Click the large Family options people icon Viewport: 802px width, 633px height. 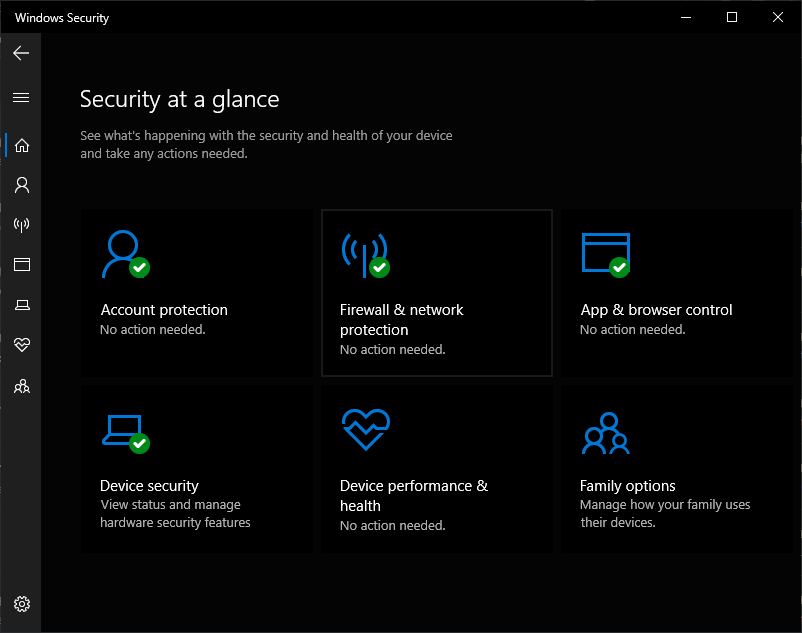tap(606, 433)
